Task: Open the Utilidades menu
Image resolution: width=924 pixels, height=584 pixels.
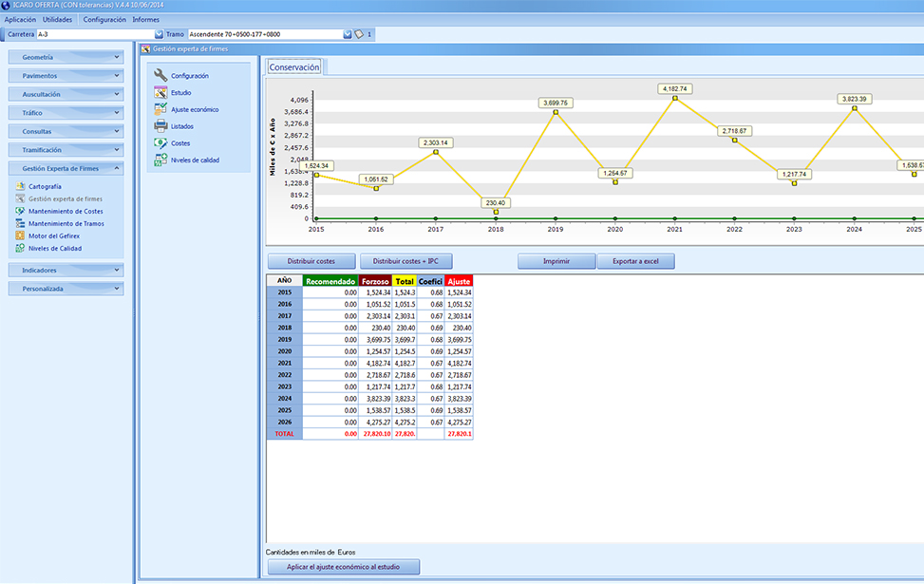Action: click(57, 19)
